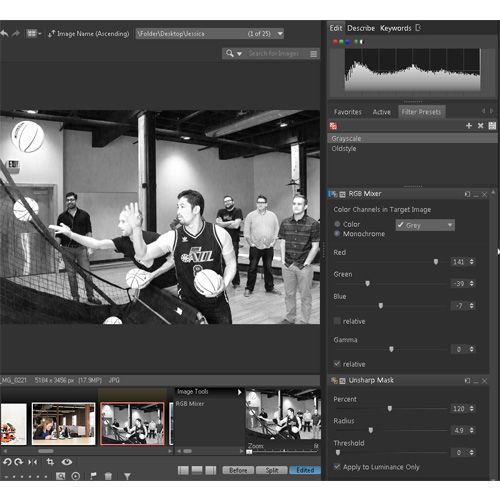Click the loupe magnifier icon in bottom bar
This screenshot has height=500, width=500.
[60, 476]
